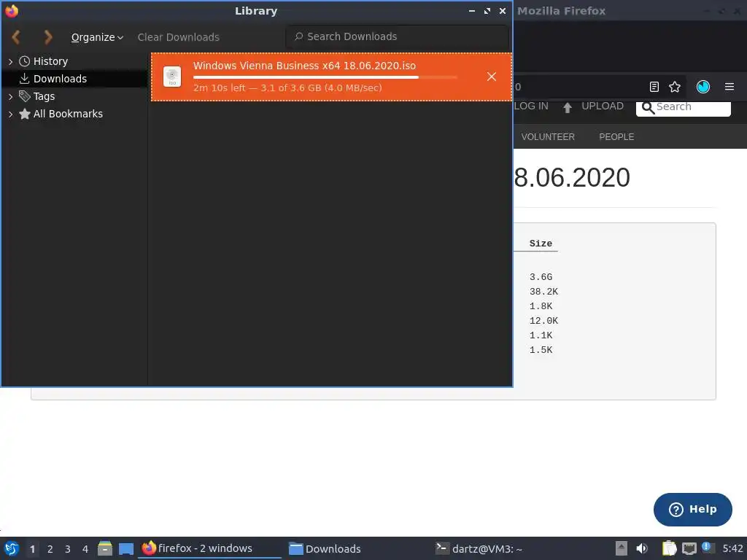Click the network status tray icon
The image size is (747, 560).
689,548
